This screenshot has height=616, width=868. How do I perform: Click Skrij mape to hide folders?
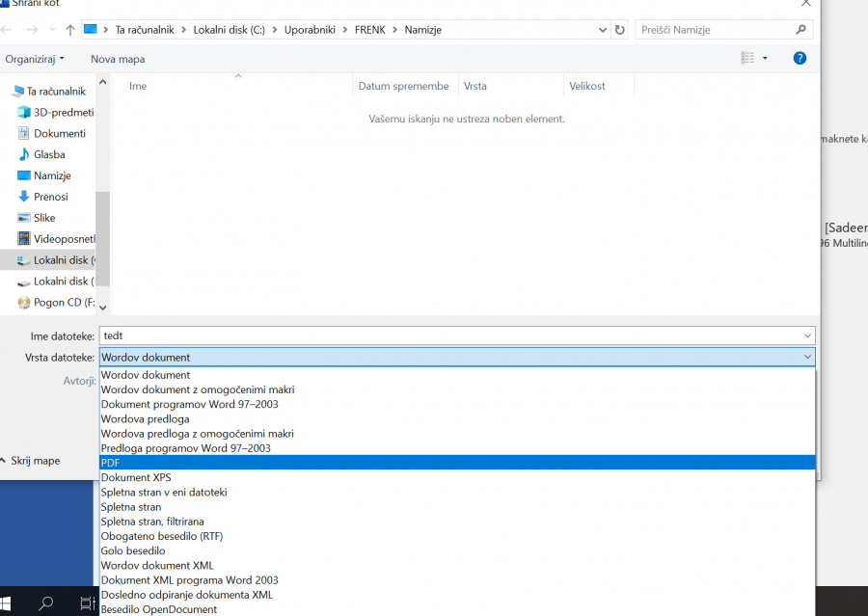click(x=35, y=461)
